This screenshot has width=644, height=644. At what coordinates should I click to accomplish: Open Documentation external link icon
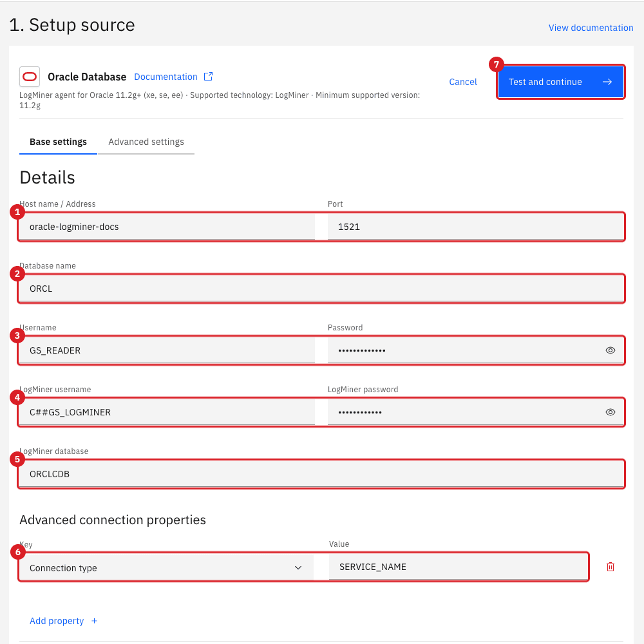(x=208, y=77)
